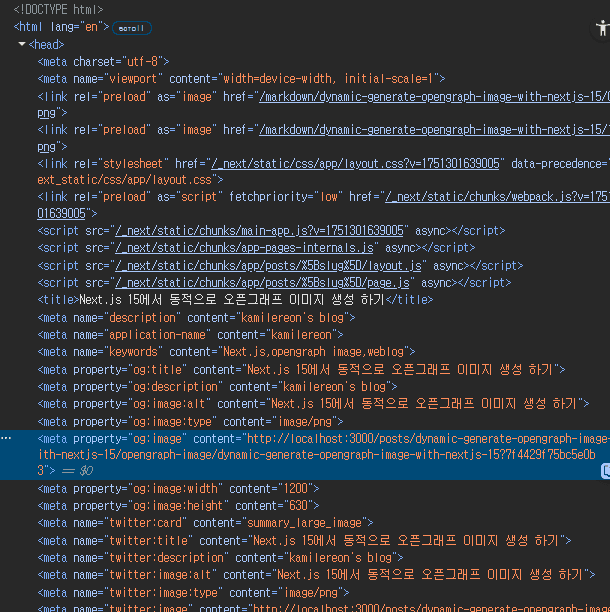Open the %5Bslug%5D/layout.js script link

pos(268,266)
